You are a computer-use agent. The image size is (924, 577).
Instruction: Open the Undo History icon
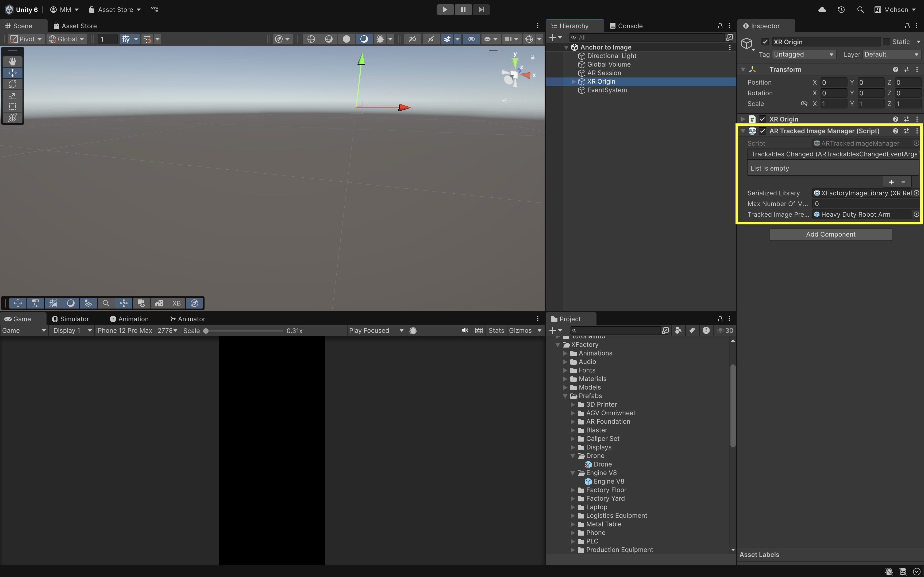(x=841, y=10)
